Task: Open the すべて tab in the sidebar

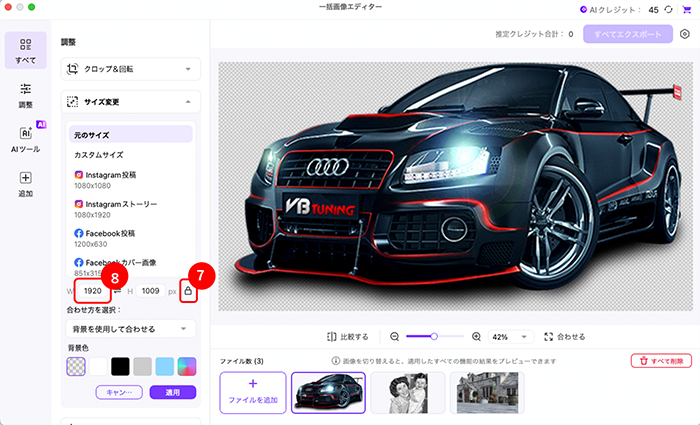Action: coord(25,50)
